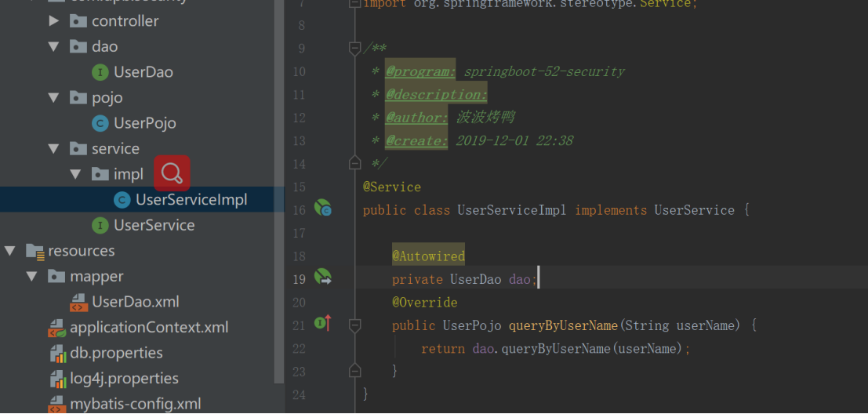The width and height of the screenshot is (868, 414).
Task: Click the 2019-12-01 22:38 date text
Action: coord(514,141)
